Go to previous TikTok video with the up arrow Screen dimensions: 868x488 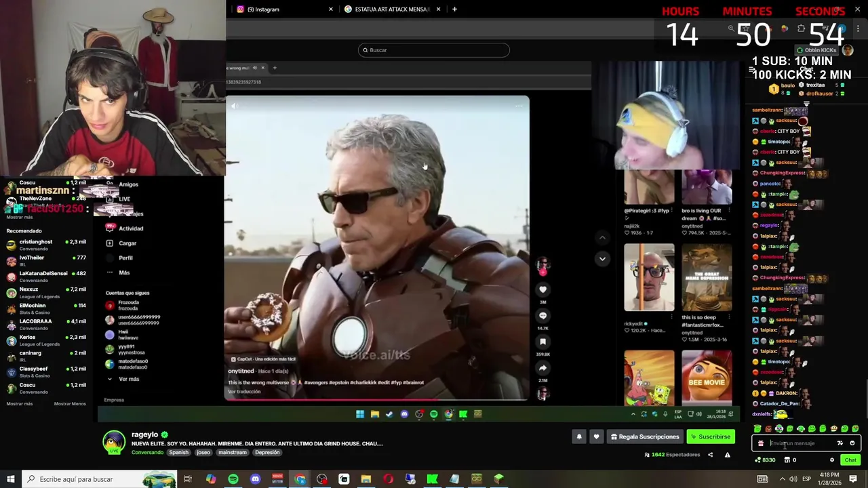point(602,237)
